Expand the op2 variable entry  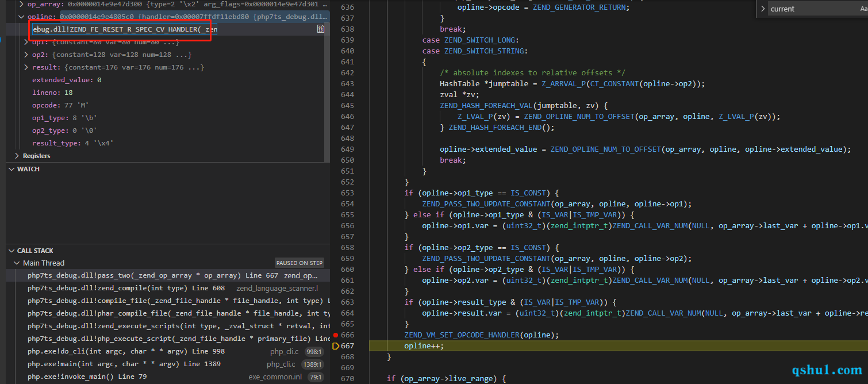[x=26, y=55]
